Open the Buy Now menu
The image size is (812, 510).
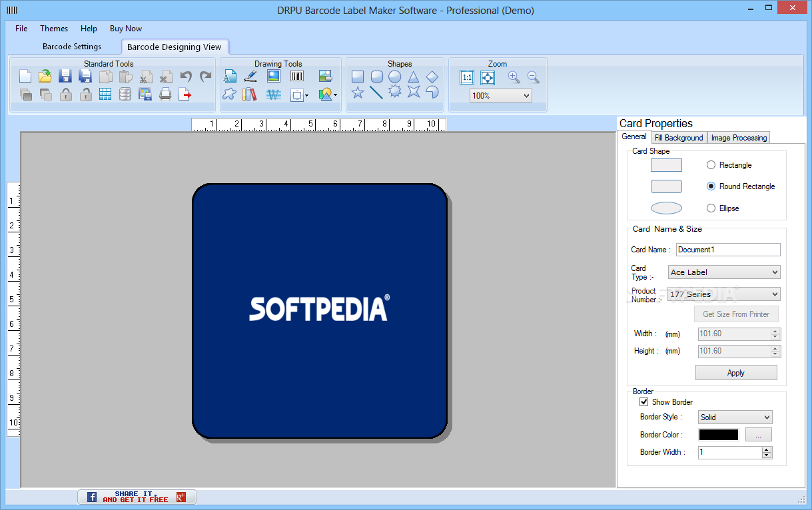(x=126, y=29)
